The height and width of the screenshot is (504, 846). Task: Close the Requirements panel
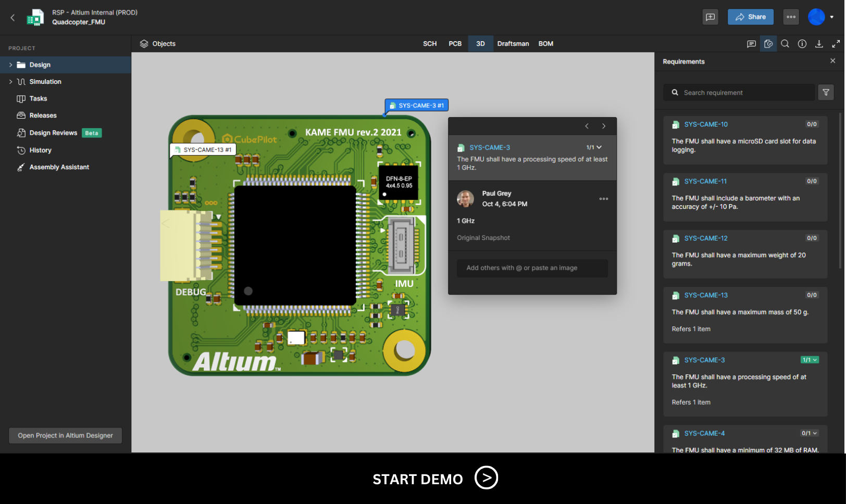point(832,61)
